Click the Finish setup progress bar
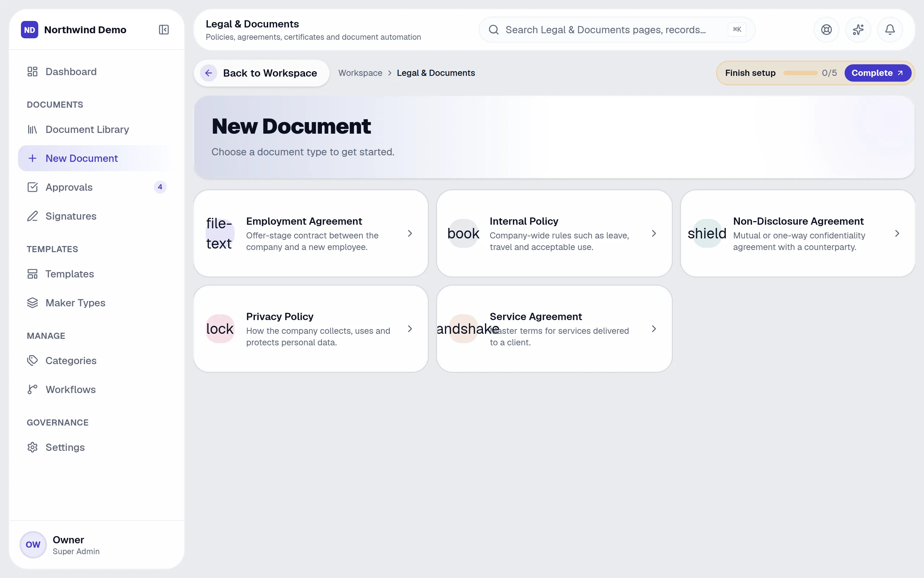 click(800, 73)
